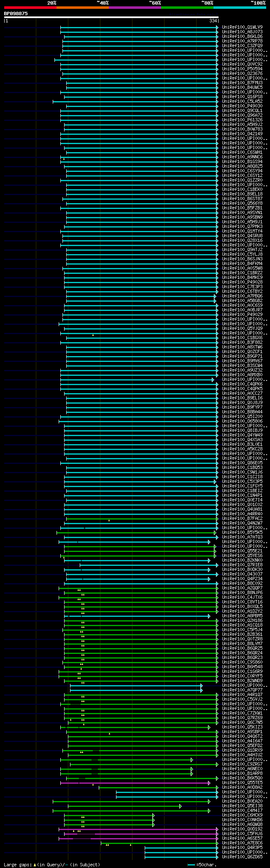The width and height of the screenshot is (270, 868).
Task: Open hit UniRef100_B6KLD6
Action: (x=242, y=36)
